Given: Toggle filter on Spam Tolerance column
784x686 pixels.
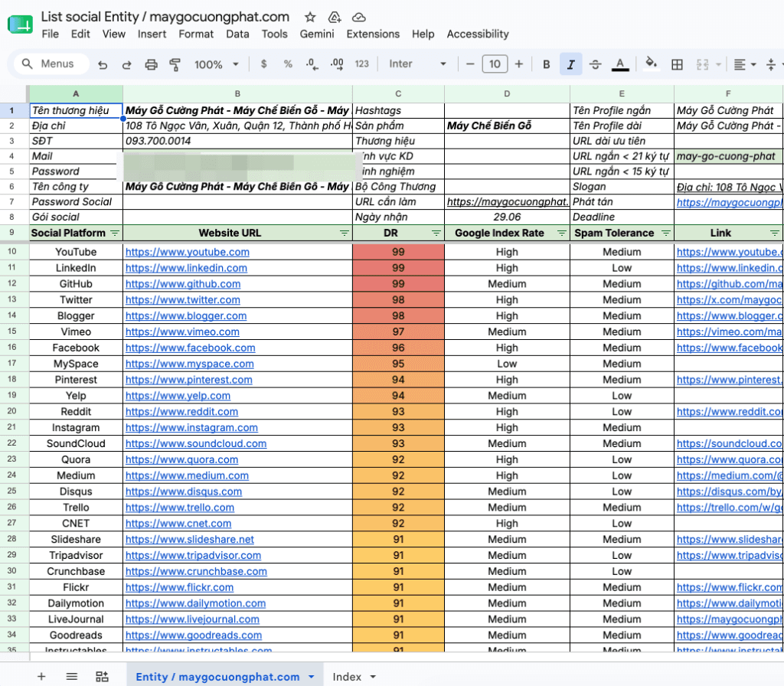Looking at the screenshot, I should 665,233.
